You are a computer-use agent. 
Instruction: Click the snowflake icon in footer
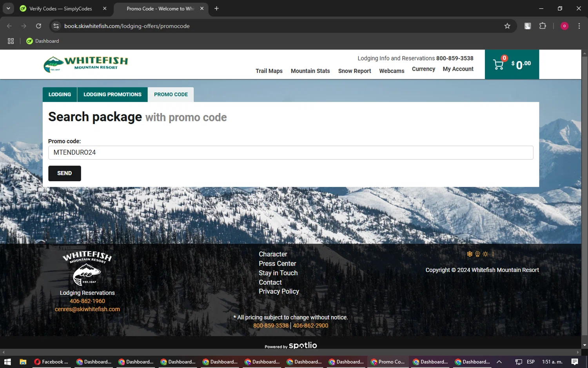coord(469,254)
